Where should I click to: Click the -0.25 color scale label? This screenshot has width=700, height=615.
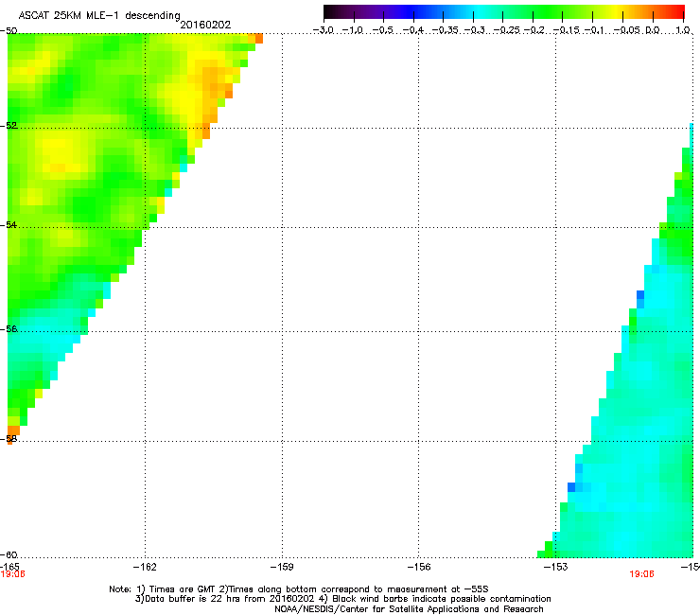506,30
